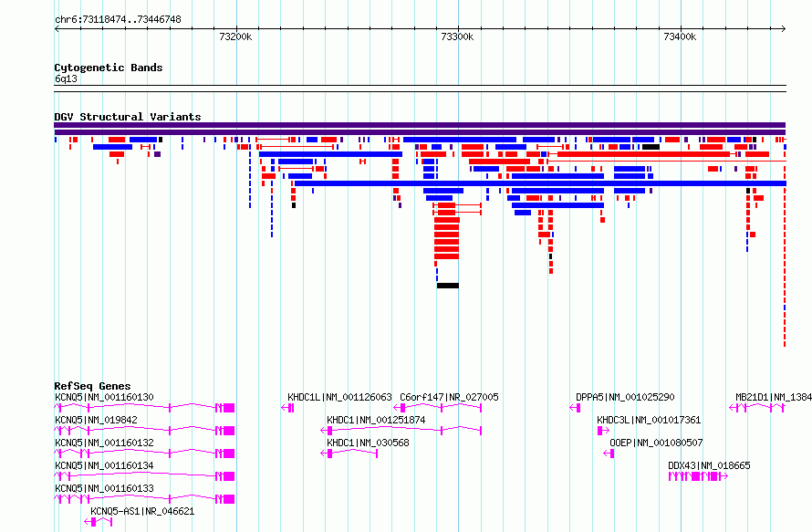Open the Cytogenetic Bands track title
The height and width of the screenshot is (532, 812).
click(109, 68)
